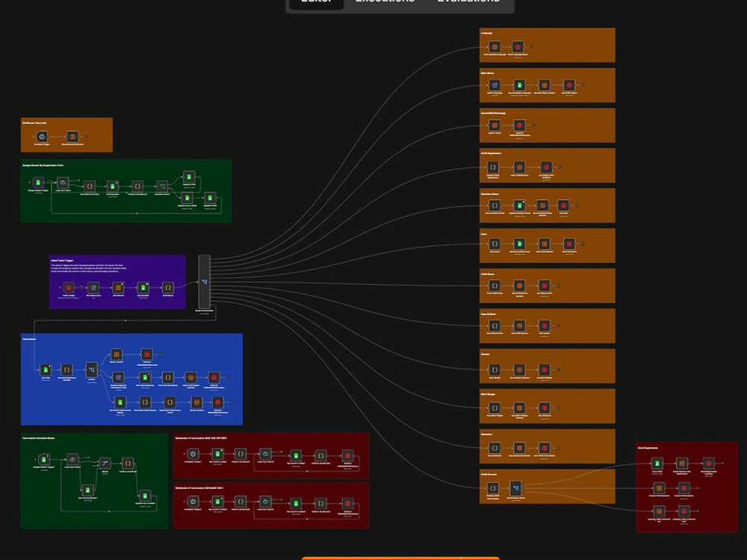Click the Language sticky note title

click(x=486, y=34)
